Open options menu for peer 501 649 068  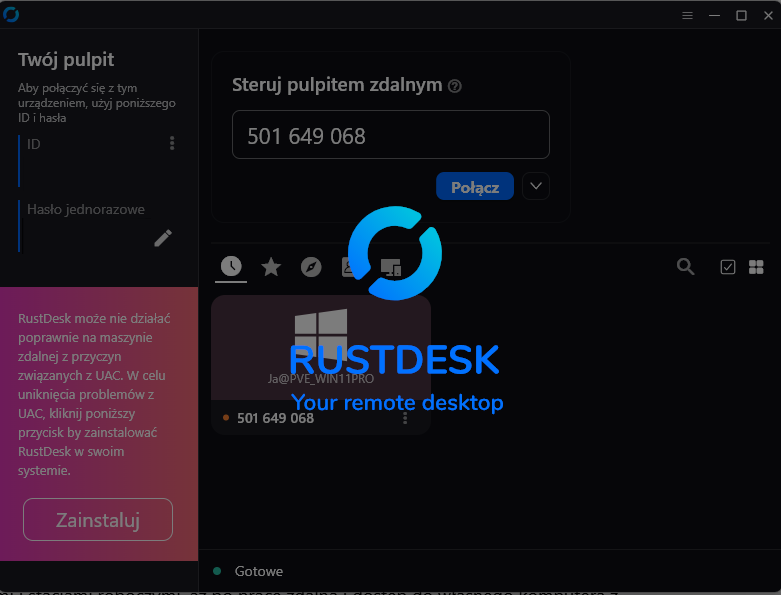pos(405,418)
